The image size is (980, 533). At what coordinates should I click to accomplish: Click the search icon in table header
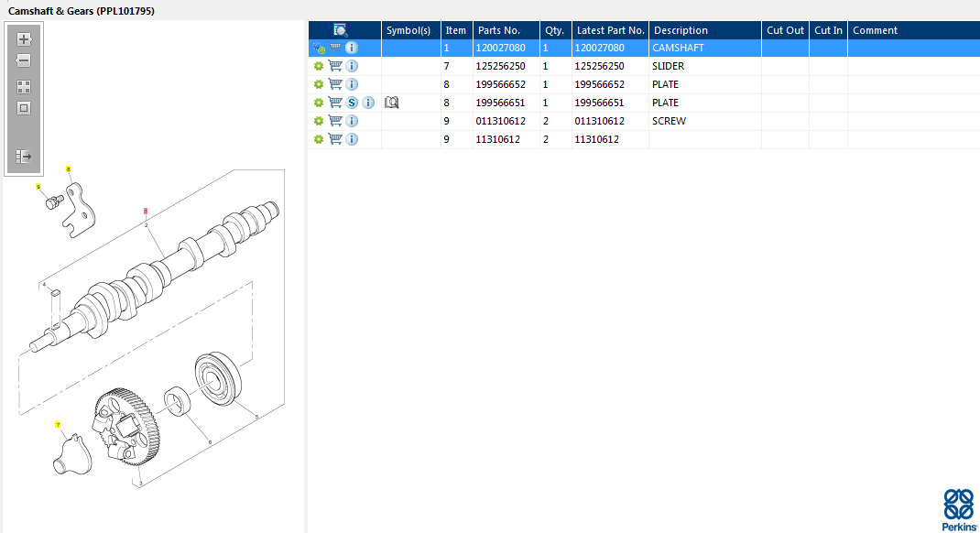[x=340, y=30]
